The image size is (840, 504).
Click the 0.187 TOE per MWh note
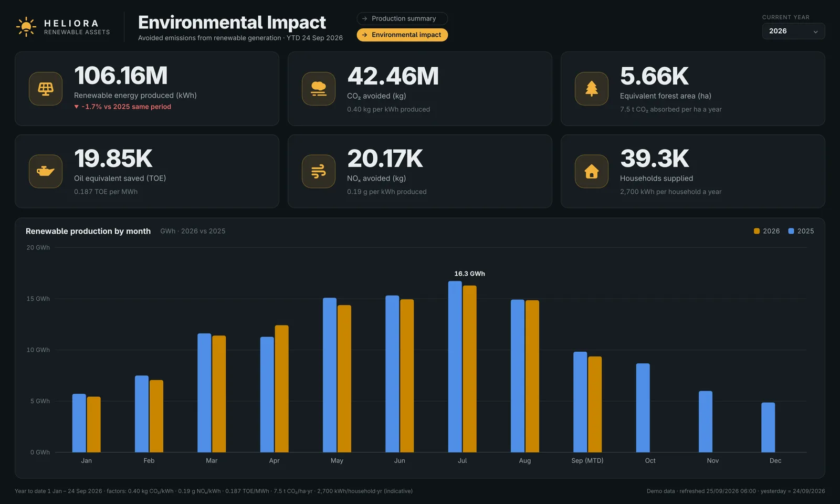[106, 192]
